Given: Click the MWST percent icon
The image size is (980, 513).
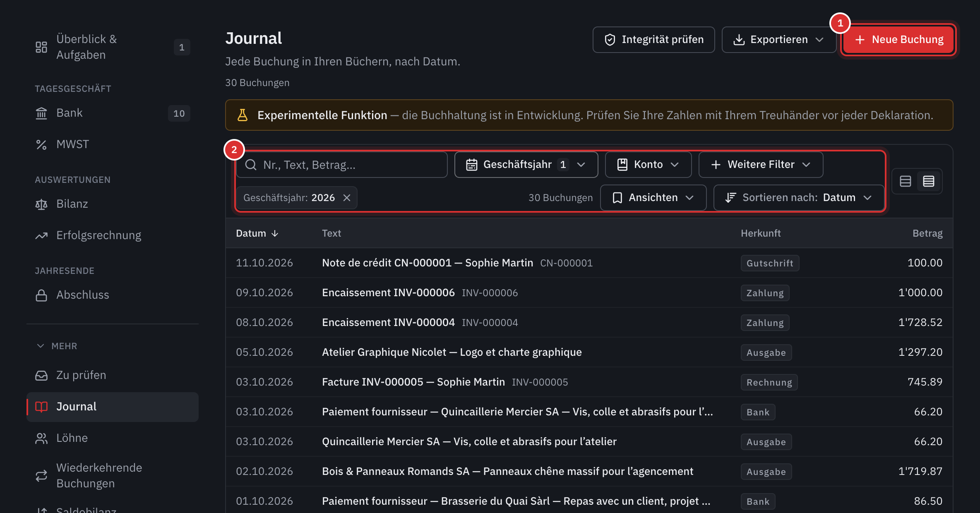Looking at the screenshot, I should coord(41,144).
